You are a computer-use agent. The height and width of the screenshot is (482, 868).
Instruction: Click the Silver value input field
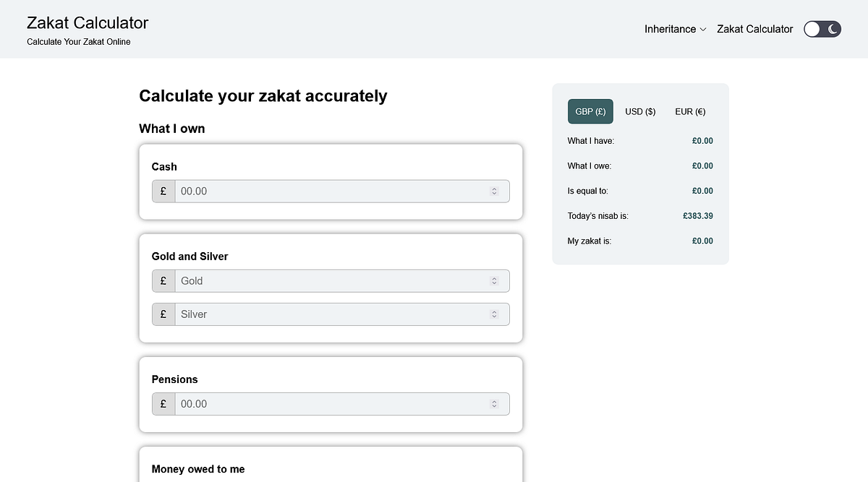[x=325, y=314]
